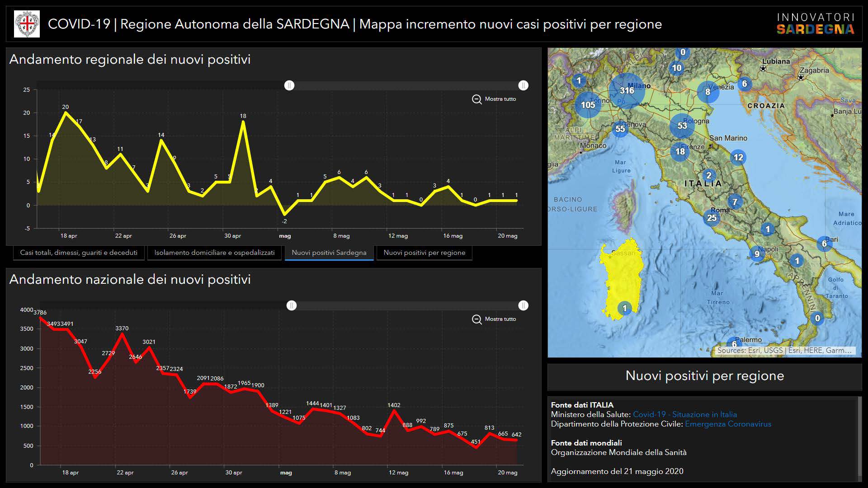Image resolution: width=868 pixels, height=488 pixels.
Task: Click the yellow highlighted Sardinia island on map
Action: point(619,276)
